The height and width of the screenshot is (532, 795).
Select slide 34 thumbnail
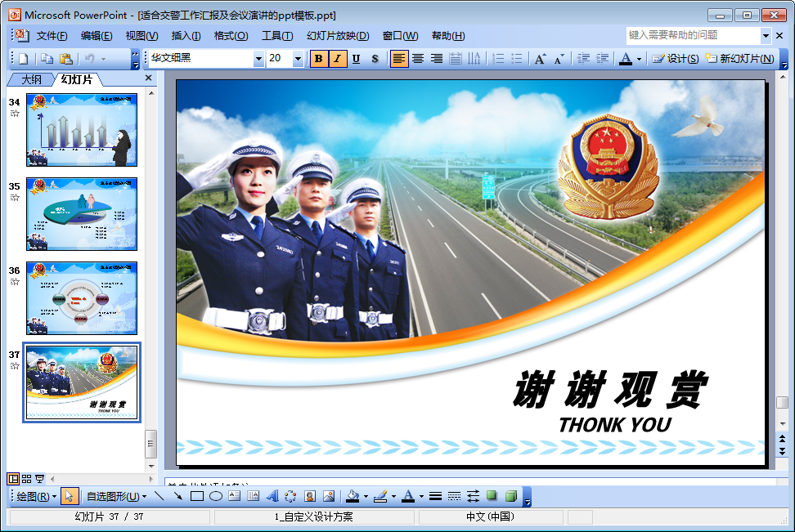tap(82, 130)
